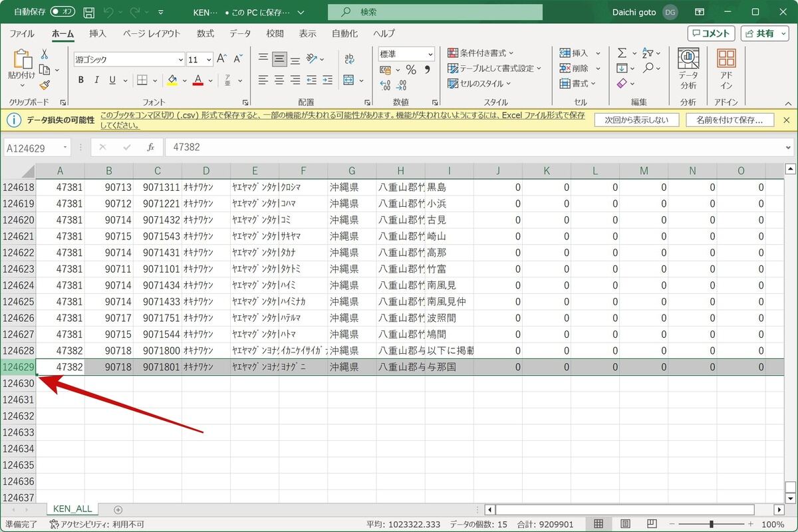Open the font name dropdown
This screenshot has height=532, width=798.
coord(180,59)
